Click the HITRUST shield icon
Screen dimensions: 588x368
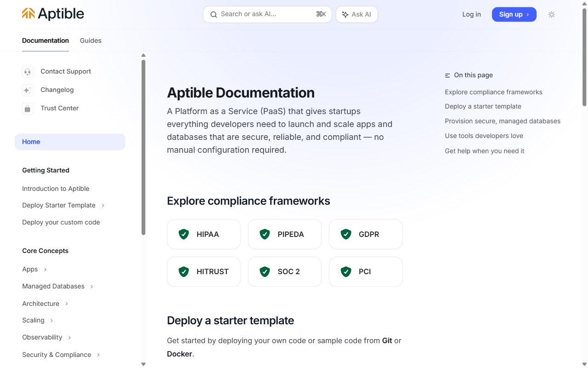[x=184, y=271]
